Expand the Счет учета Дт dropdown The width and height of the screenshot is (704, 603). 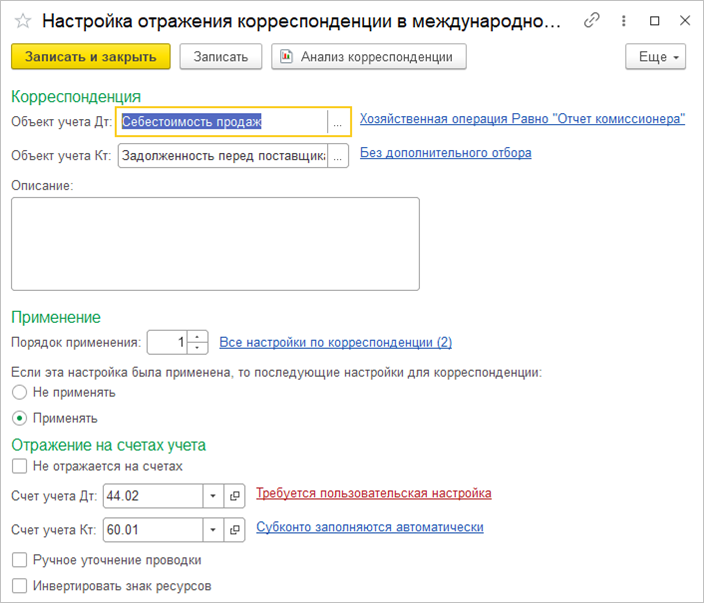point(213,494)
